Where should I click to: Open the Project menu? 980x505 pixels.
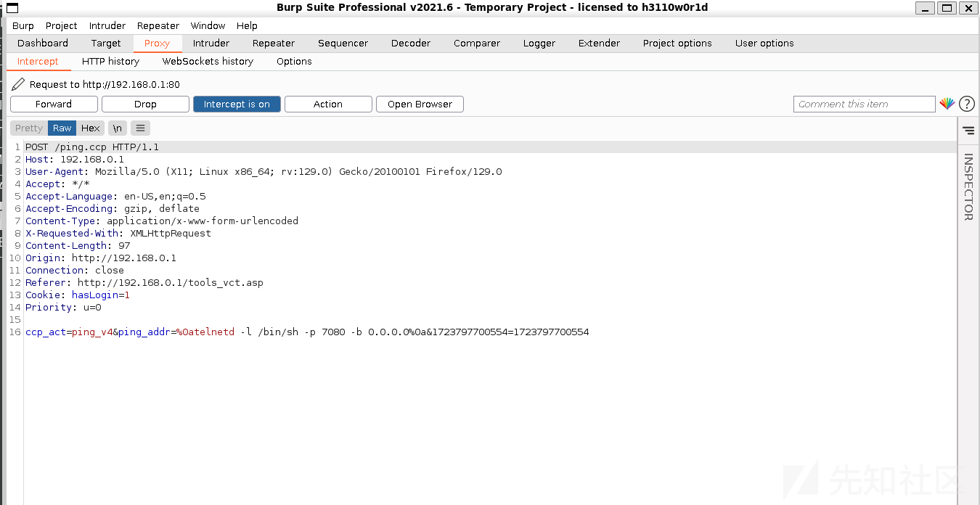tap(62, 25)
